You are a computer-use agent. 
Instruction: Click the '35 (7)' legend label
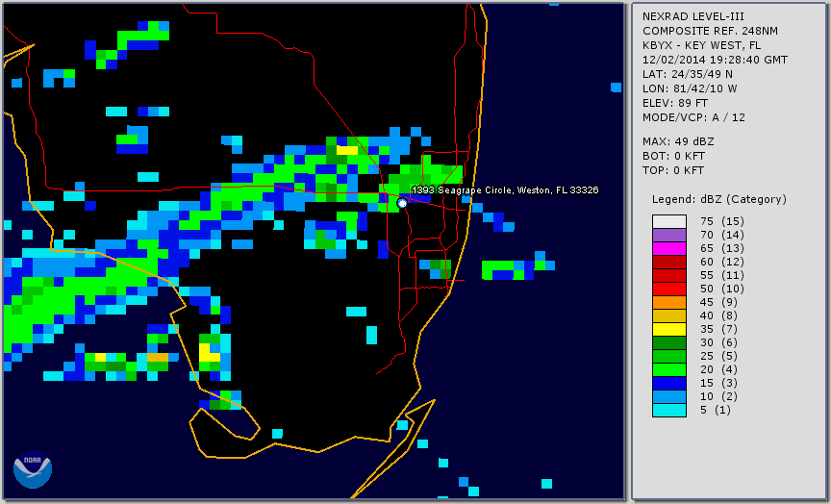tap(719, 329)
